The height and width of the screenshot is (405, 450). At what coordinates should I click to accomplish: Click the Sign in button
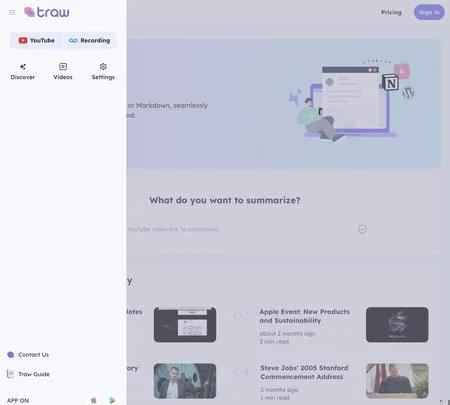(x=429, y=12)
